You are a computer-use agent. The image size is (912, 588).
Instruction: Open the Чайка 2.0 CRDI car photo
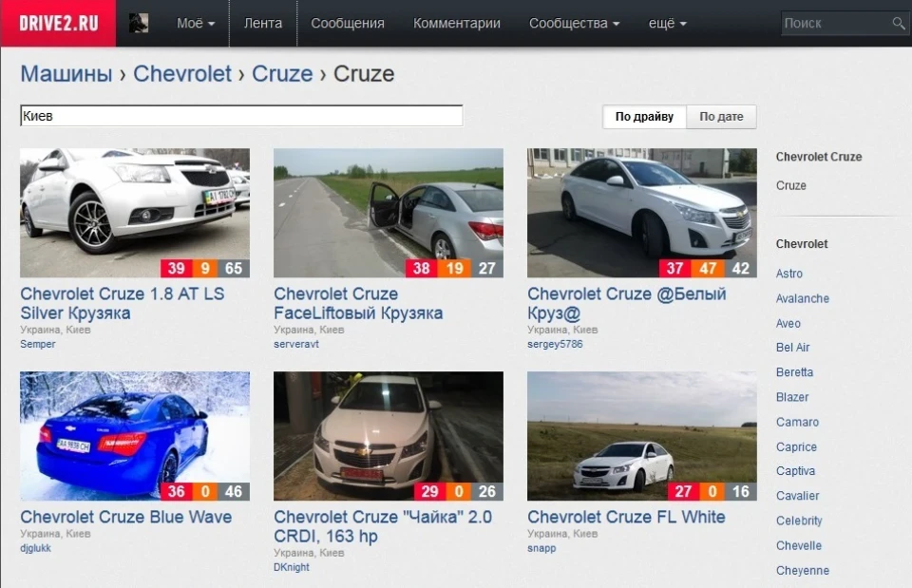coord(389,436)
